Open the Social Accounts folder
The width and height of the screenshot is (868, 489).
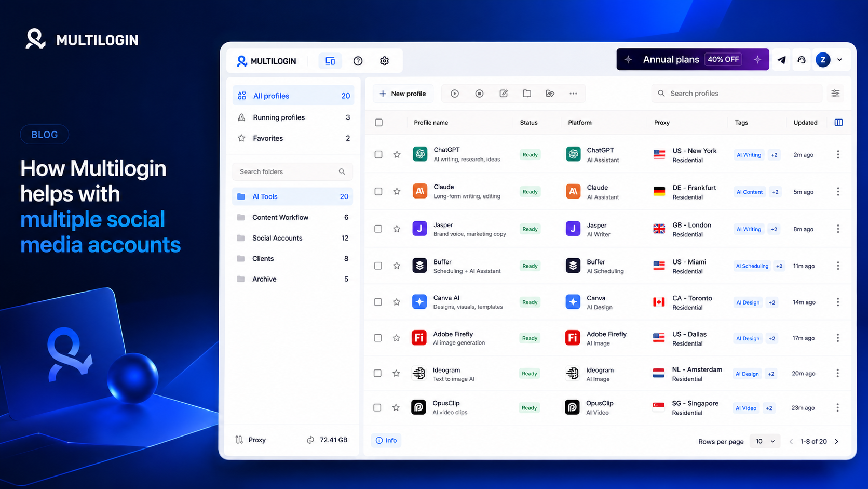(293, 238)
